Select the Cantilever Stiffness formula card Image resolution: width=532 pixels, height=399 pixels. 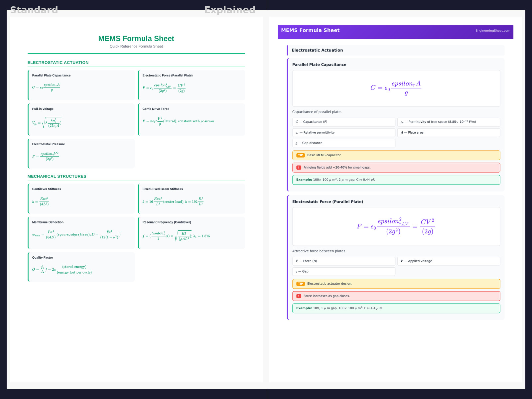click(x=81, y=199)
